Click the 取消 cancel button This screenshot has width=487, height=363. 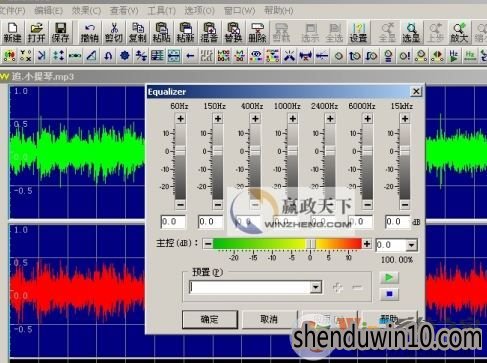[x=269, y=319]
